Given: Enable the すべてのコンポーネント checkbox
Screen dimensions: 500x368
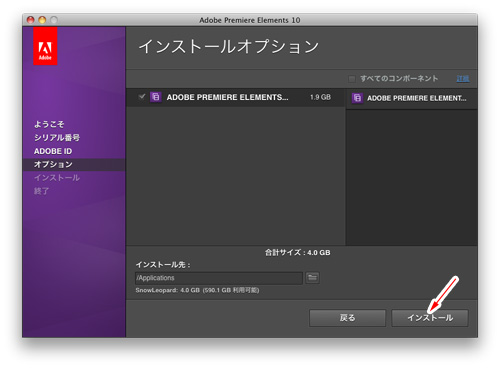Looking at the screenshot, I should 352,79.
